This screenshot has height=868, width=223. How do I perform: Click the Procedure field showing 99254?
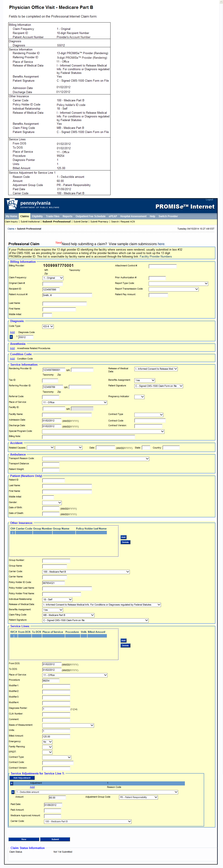point(51,681)
